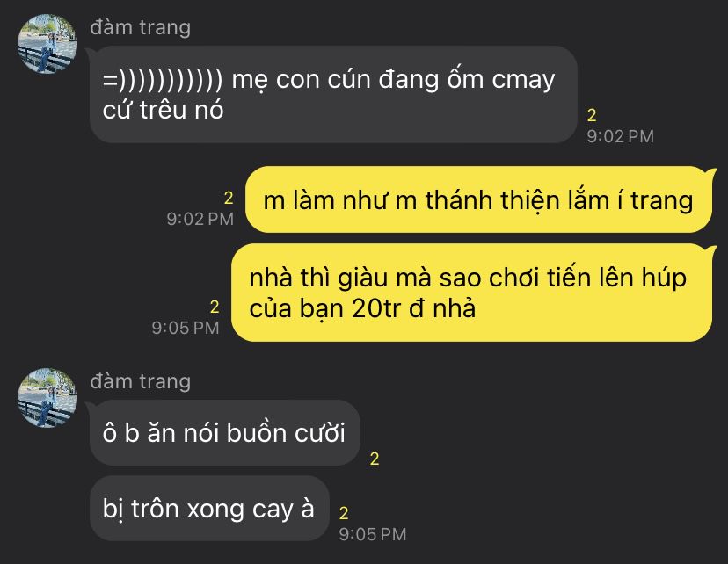Click the '=)))))))))))' emoticon text in first message
This screenshot has width=728, height=564.
(x=163, y=80)
